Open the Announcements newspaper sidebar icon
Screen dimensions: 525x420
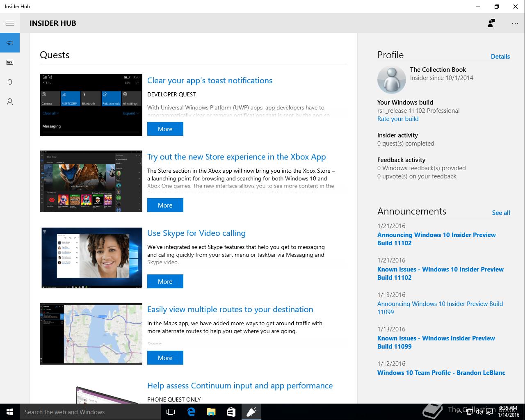point(10,62)
